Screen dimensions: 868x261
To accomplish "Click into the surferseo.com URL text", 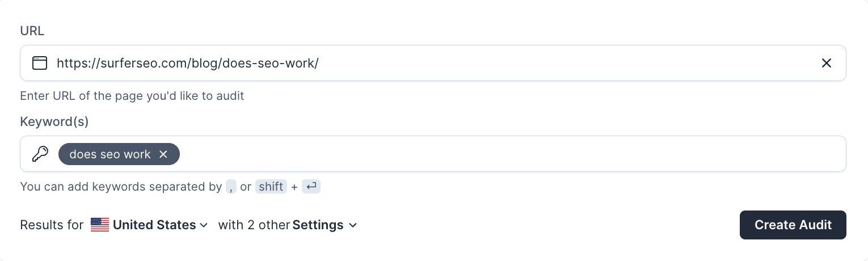I will click(x=187, y=63).
